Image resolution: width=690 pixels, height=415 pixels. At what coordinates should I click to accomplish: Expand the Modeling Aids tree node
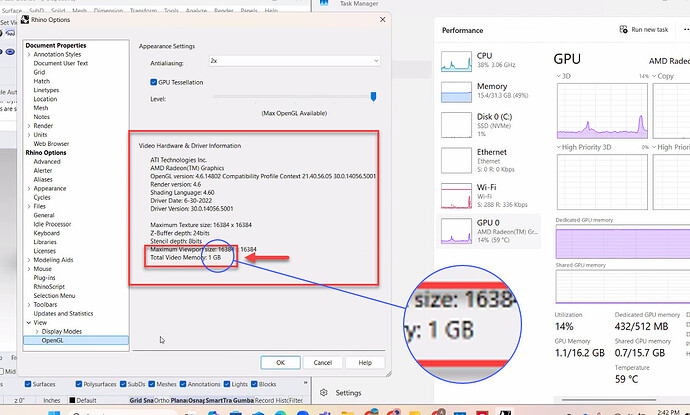tap(29, 260)
